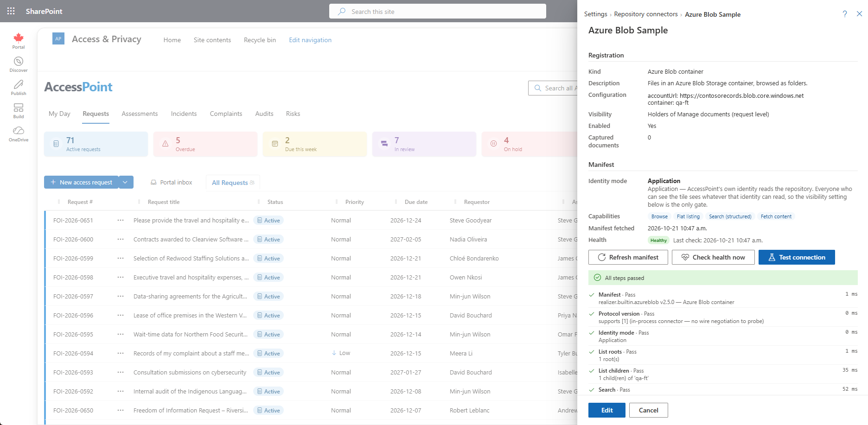Expand the New access request dropdown arrow
This screenshot has height=425, width=868.
pyautogui.click(x=126, y=182)
